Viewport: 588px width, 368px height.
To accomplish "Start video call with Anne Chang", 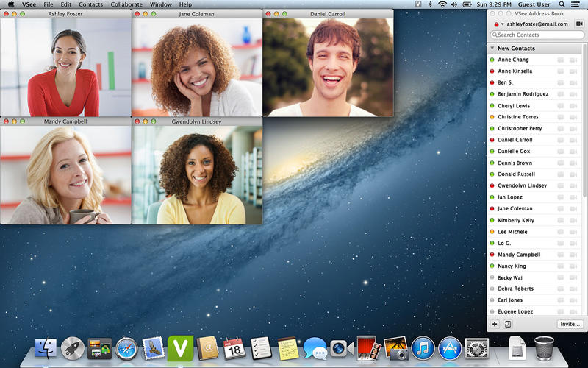I will coord(573,60).
